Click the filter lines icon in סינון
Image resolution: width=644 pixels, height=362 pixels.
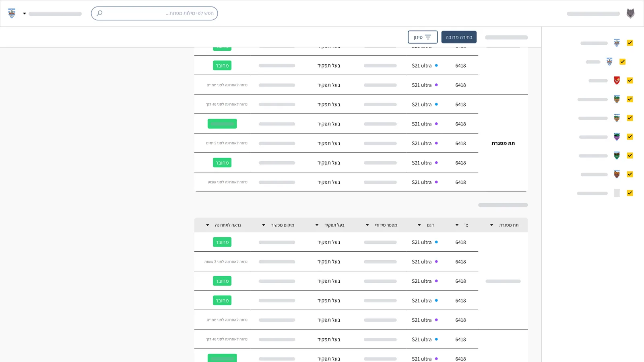pyautogui.click(x=428, y=37)
